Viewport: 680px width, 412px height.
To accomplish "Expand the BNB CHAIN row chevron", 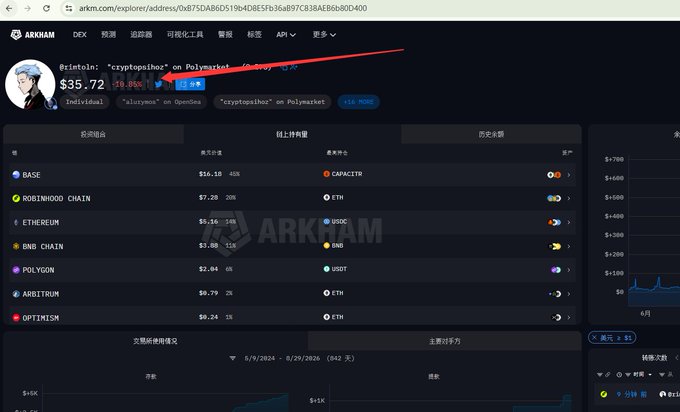I will tap(569, 246).
